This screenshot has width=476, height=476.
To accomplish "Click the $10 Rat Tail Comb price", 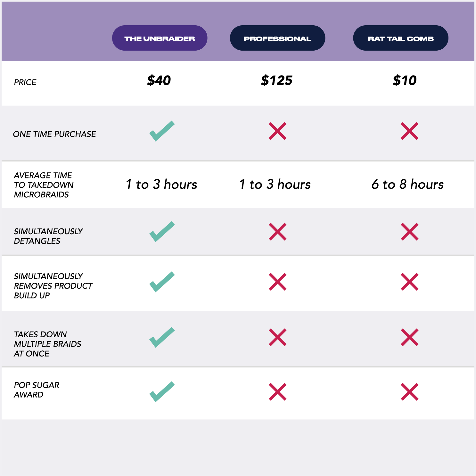I will point(405,80).
